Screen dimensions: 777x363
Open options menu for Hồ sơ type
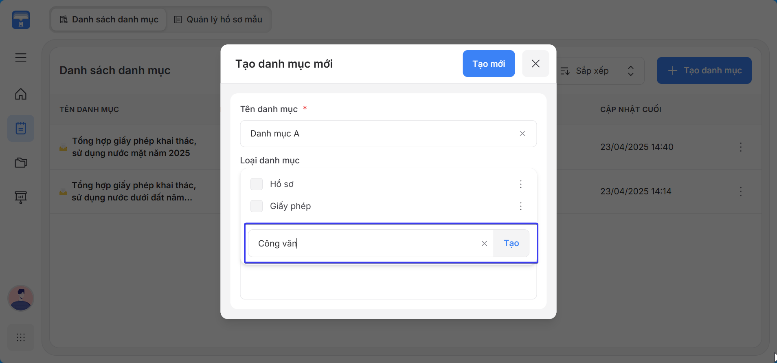click(520, 184)
